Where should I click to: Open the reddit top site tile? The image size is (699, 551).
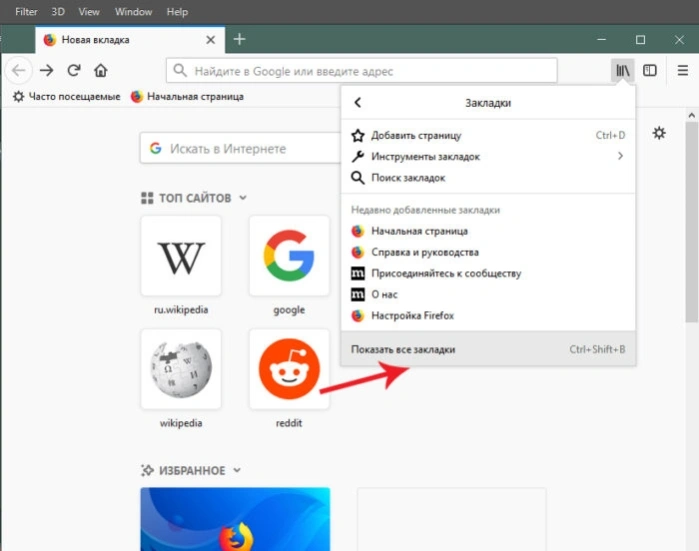[x=289, y=369]
